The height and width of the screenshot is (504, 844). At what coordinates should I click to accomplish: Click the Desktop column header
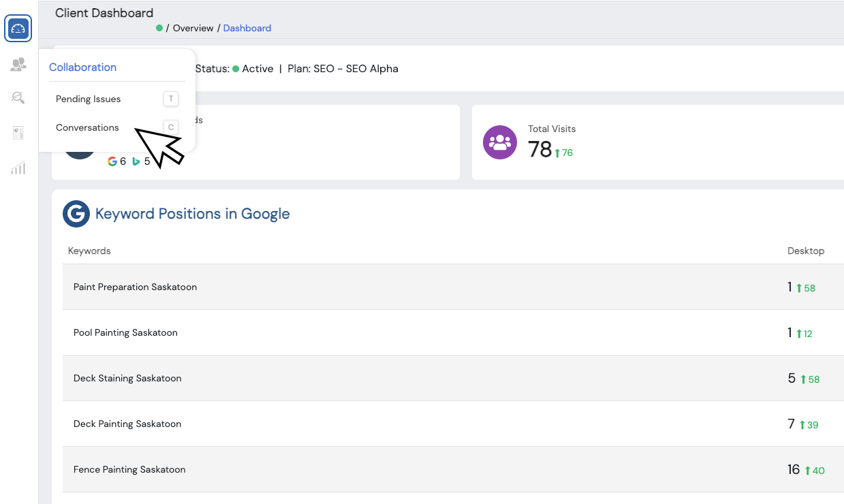coord(805,251)
